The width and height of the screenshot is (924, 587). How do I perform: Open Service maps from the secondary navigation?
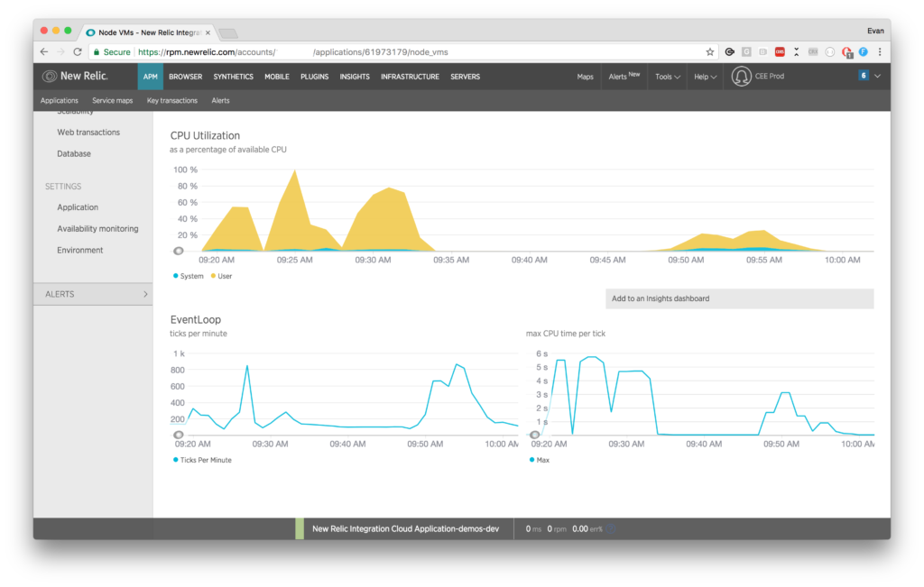tap(112, 100)
